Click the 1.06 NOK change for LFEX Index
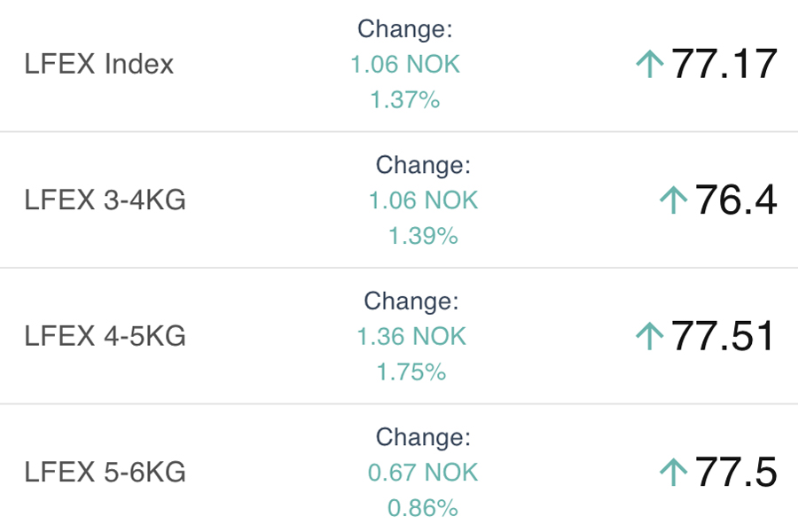The image size is (798, 532). (x=405, y=64)
